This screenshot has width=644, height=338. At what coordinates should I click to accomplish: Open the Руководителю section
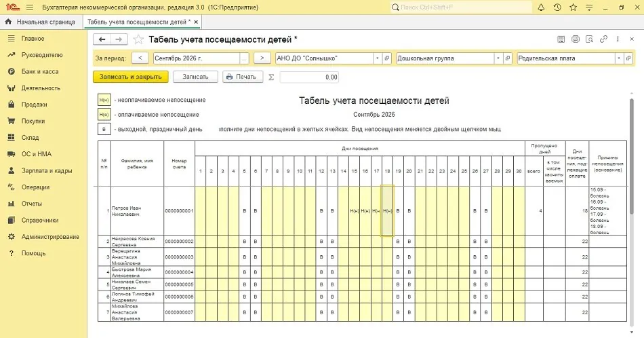[42, 55]
